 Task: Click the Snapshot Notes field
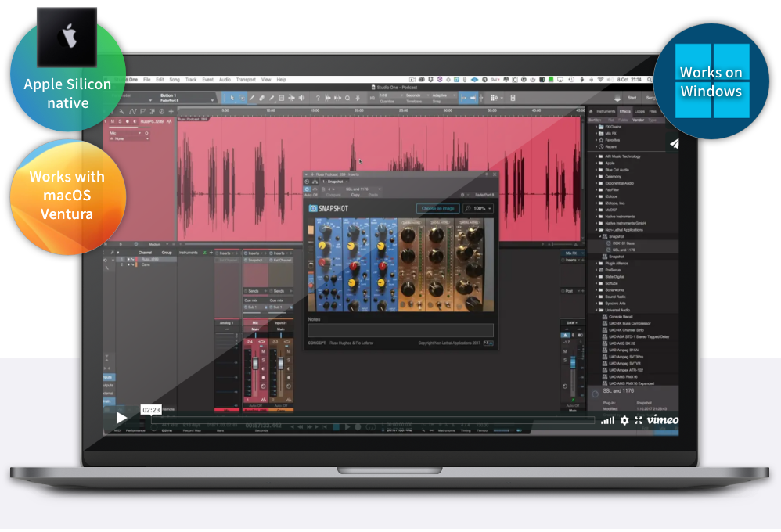(x=401, y=330)
